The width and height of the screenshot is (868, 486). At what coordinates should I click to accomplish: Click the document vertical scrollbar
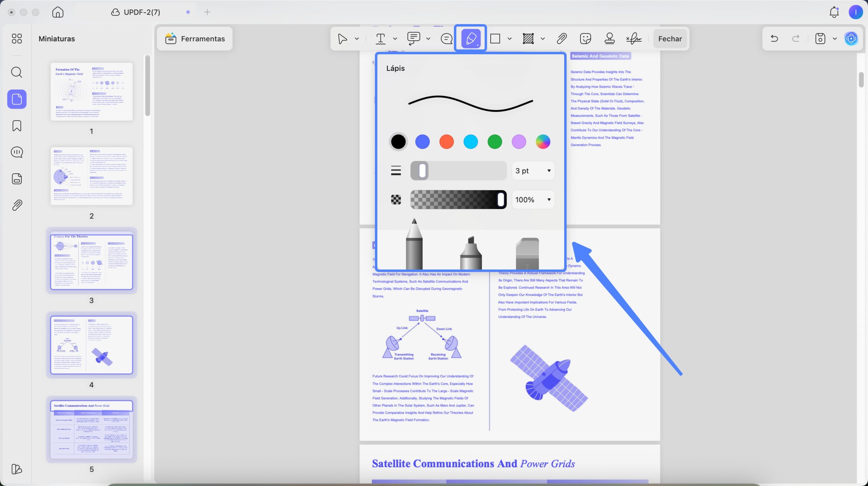(862, 80)
